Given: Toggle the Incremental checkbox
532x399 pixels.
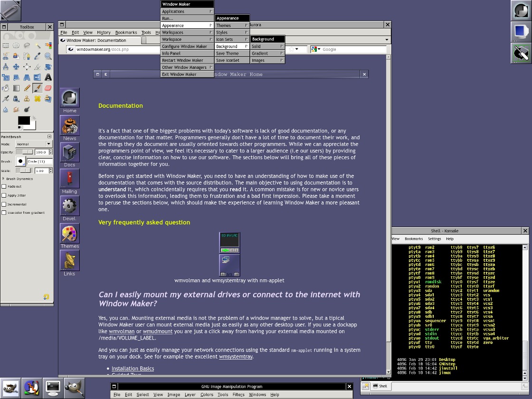Looking at the screenshot, I should coord(4,204).
